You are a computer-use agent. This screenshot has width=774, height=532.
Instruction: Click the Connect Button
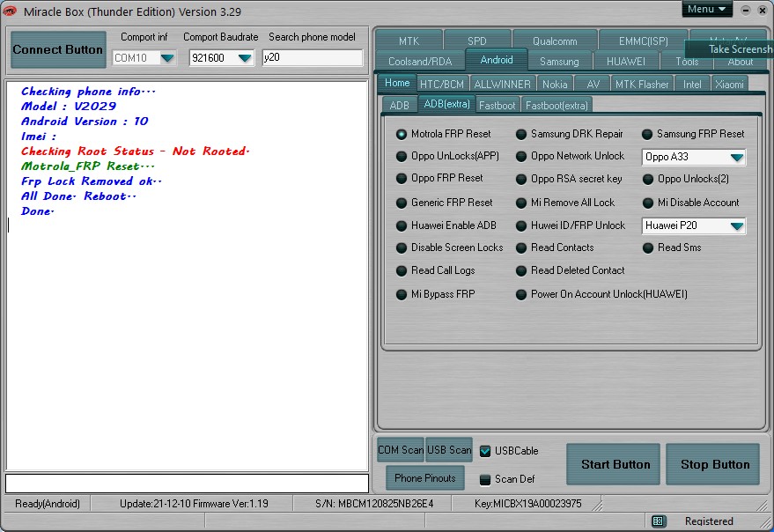[58, 49]
